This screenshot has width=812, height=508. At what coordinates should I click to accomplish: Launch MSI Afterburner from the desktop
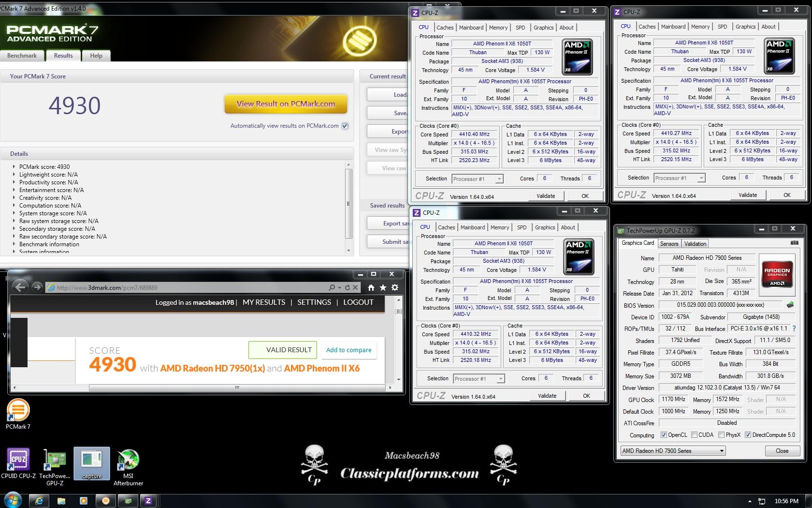[128, 467]
